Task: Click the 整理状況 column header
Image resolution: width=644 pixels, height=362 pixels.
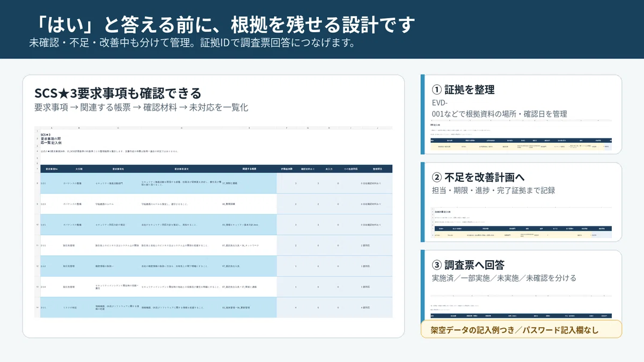Action: click(376, 168)
